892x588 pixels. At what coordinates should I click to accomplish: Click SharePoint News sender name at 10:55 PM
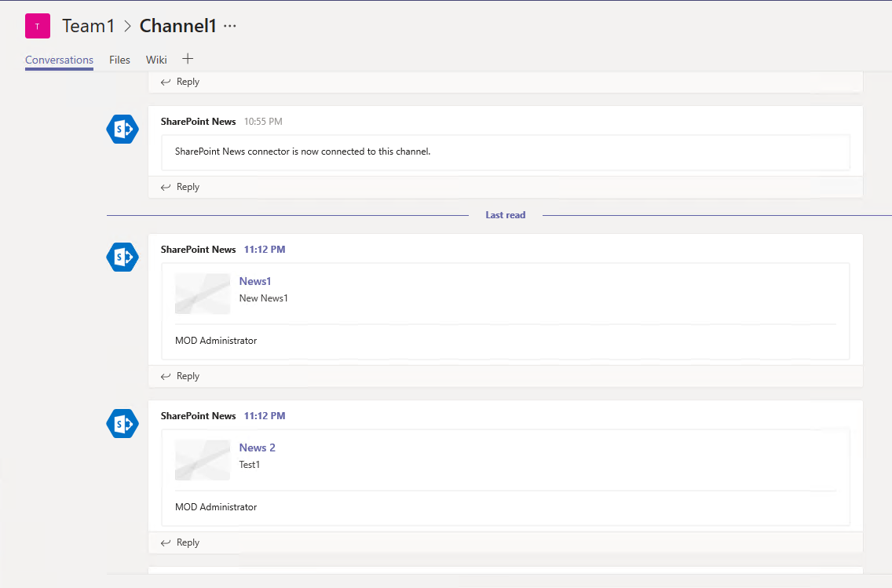click(198, 122)
